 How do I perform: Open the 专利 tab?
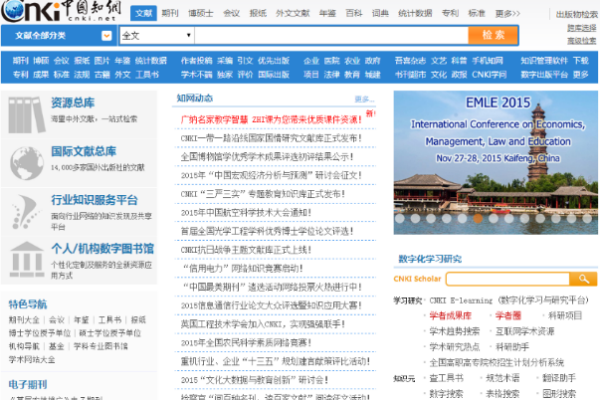pyautogui.click(x=450, y=13)
